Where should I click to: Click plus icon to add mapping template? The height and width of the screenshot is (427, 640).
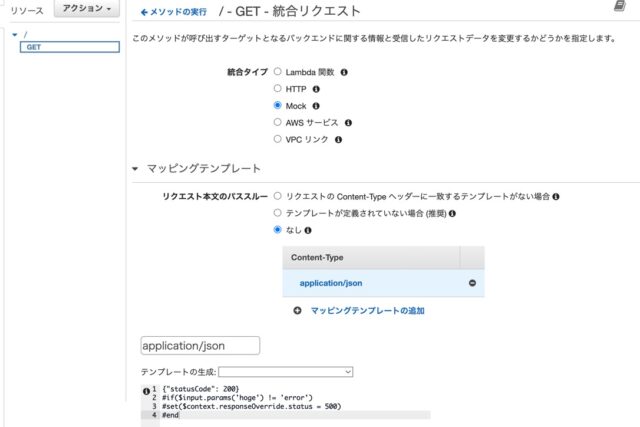click(x=297, y=311)
